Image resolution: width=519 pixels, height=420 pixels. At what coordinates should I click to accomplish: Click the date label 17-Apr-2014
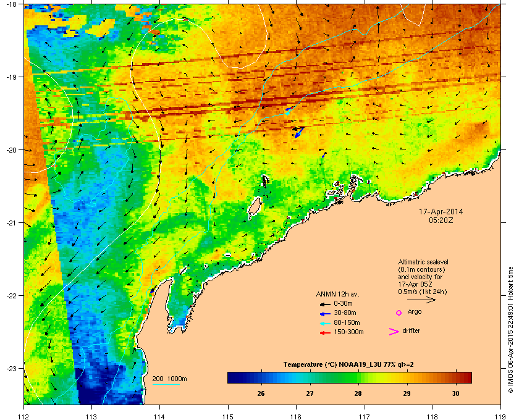pos(441,212)
